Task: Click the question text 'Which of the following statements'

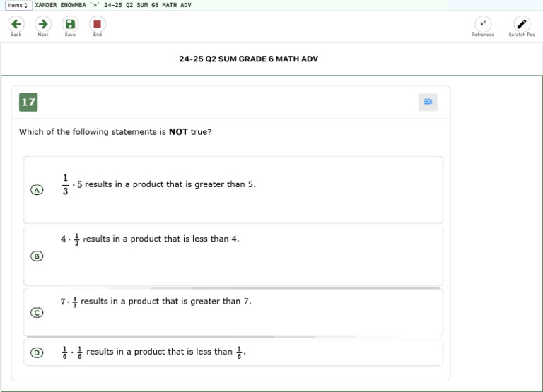Action: (88, 132)
